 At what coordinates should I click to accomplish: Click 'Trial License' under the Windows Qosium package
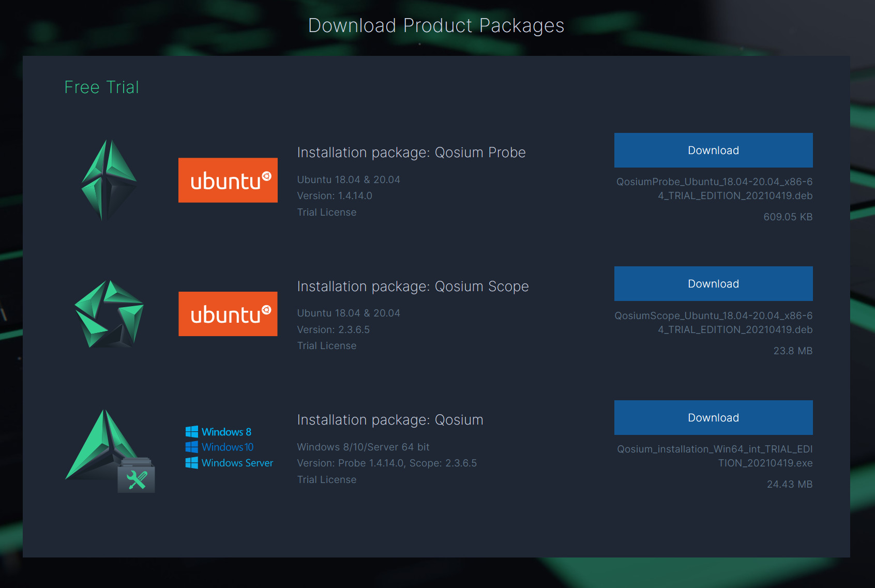point(327,479)
